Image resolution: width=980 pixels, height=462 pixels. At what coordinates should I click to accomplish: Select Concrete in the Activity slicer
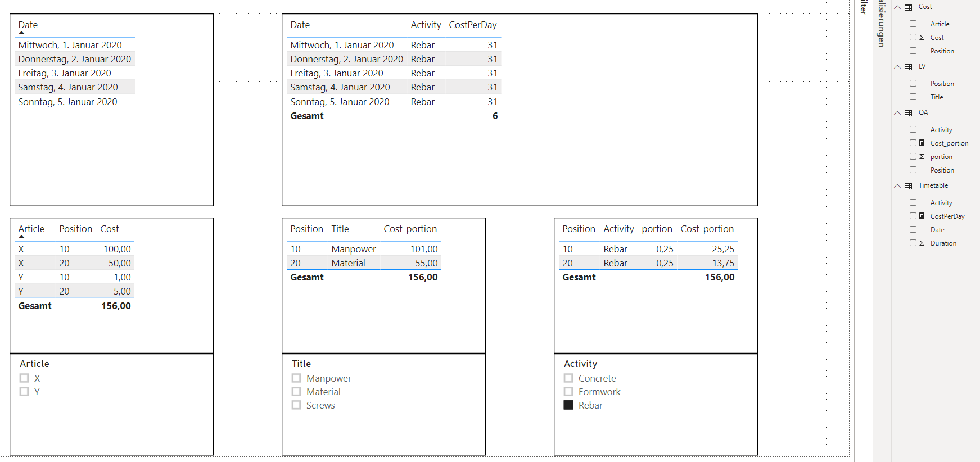coord(568,378)
